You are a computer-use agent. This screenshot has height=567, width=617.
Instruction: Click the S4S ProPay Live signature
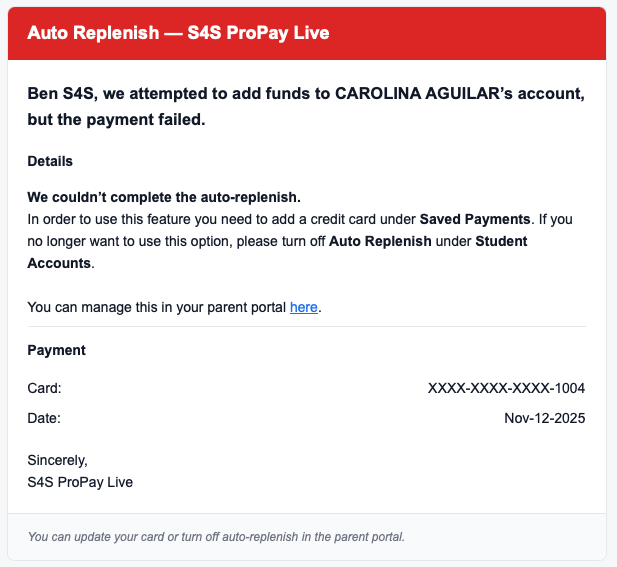coord(80,482)
